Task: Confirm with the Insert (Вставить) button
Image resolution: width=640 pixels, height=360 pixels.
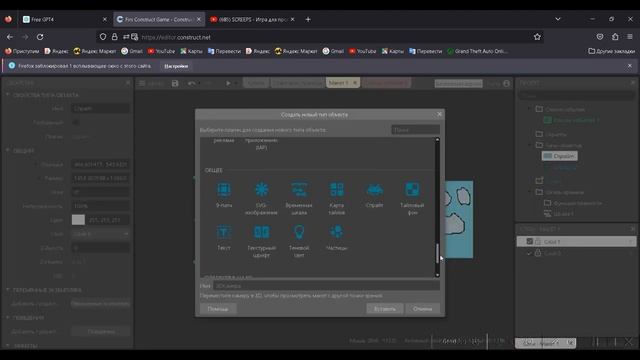Action: [x=384, y=309]
